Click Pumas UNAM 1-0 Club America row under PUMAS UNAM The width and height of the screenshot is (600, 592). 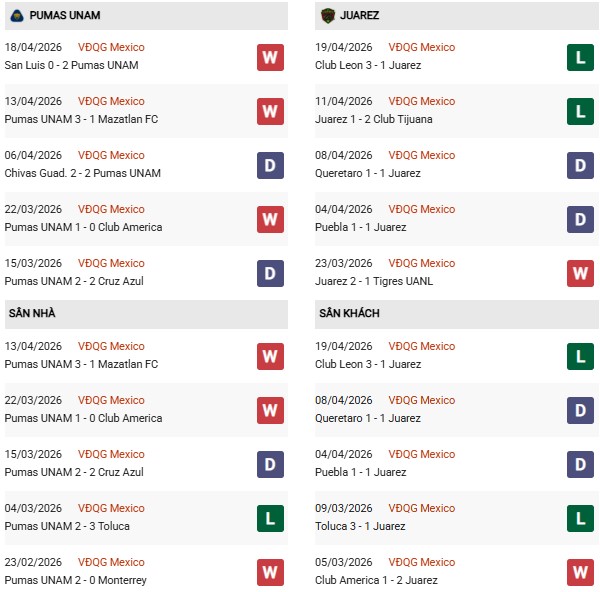point(83,227)
